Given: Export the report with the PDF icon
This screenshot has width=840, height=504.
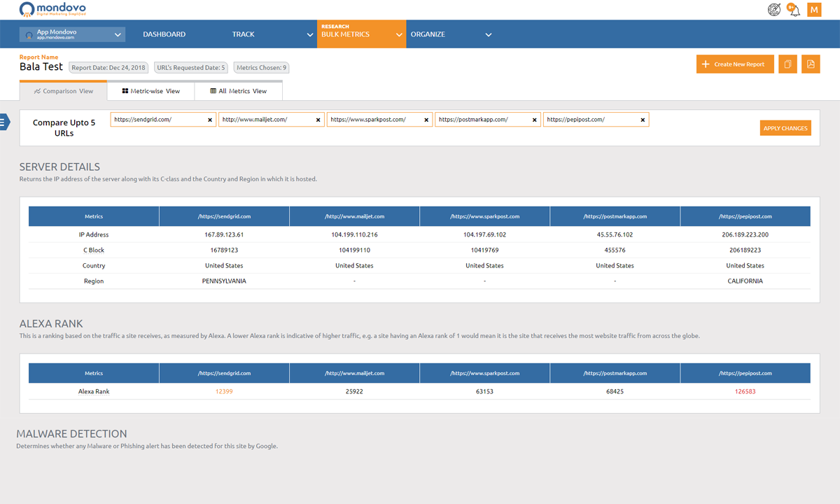Looking at the screenshot, I should (811, 64).
